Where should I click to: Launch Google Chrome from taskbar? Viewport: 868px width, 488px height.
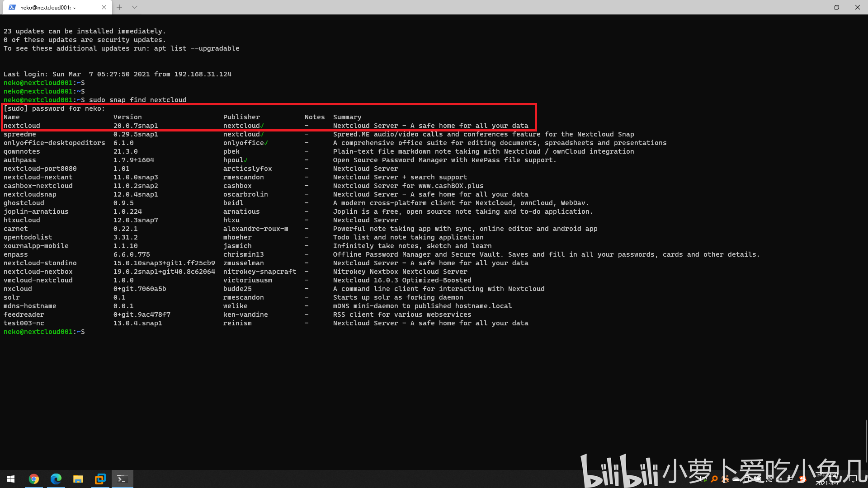click(x=34, y=479)
